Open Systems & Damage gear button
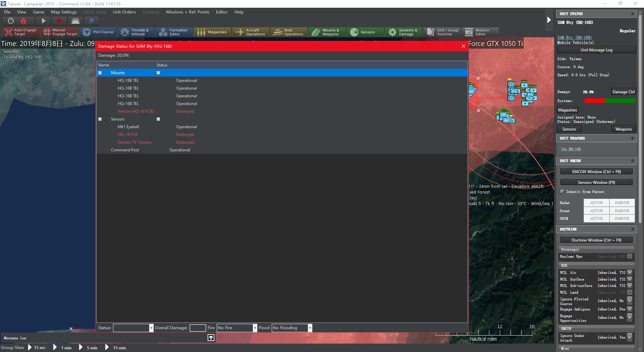644x352 pixels. [404, 32]
